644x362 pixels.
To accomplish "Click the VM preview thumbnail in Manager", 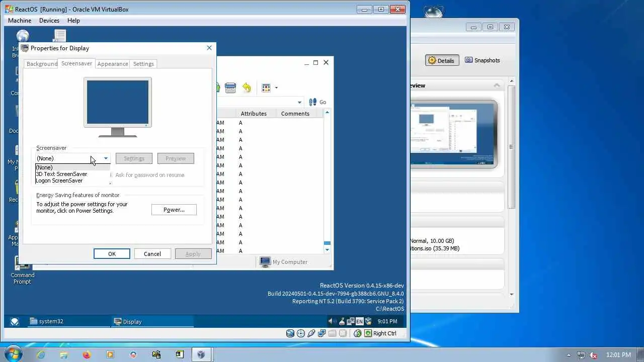I will point(454,134).
